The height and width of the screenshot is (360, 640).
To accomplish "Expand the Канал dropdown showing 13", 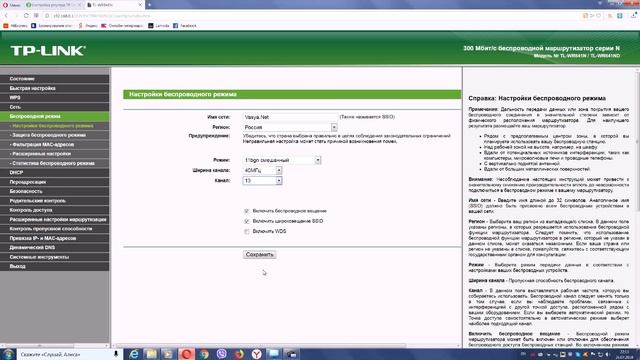I will pos(262,180).
